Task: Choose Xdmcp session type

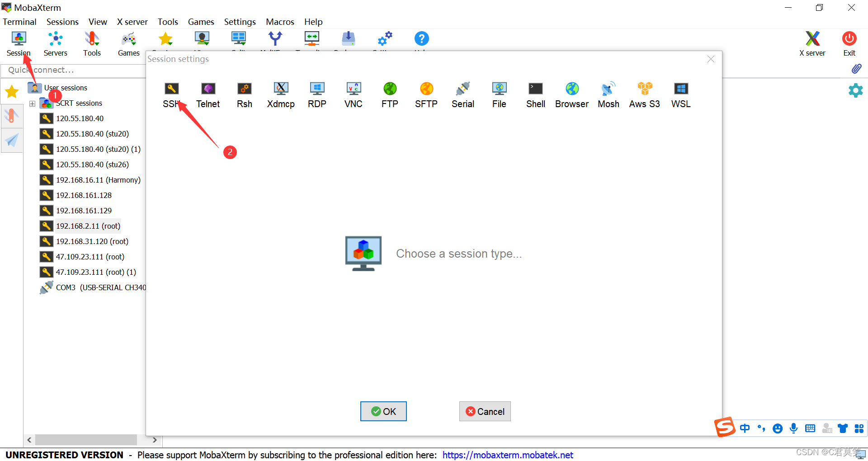Action: (x=281, y=95)
